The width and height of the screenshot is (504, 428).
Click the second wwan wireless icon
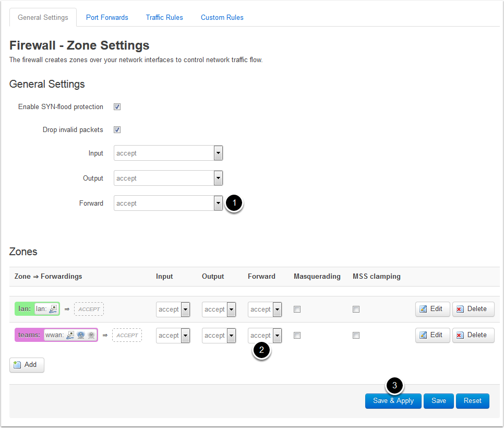81,335
